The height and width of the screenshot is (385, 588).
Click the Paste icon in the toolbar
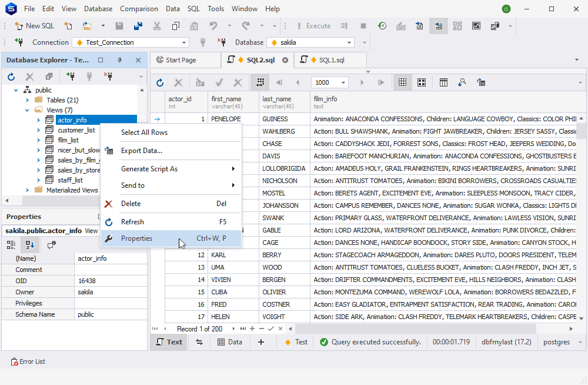click(194, 26)
